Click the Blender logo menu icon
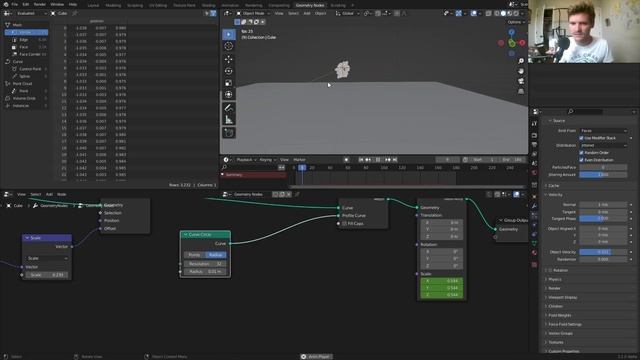Viewport: 640px width, 360px height. point(6,4)
